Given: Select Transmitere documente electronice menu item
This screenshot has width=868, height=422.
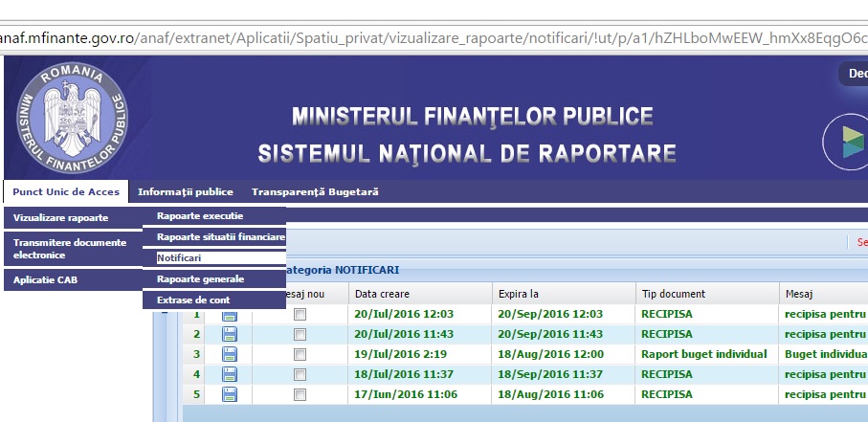Looking at the screenshot, I should 73,249.
